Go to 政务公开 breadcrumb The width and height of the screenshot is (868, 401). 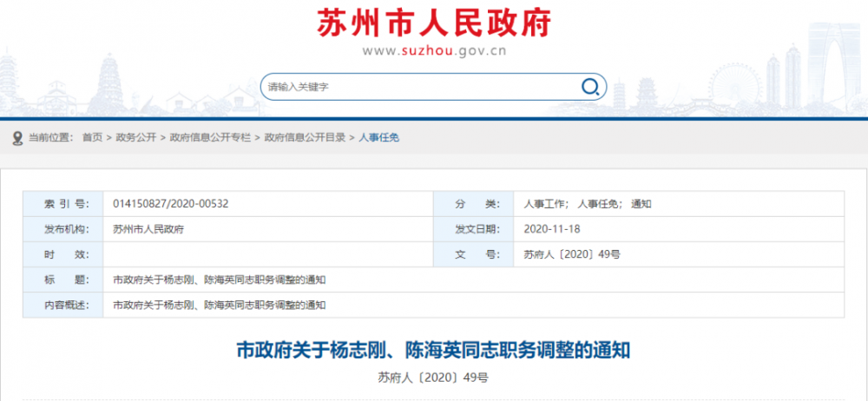[135, 137]
